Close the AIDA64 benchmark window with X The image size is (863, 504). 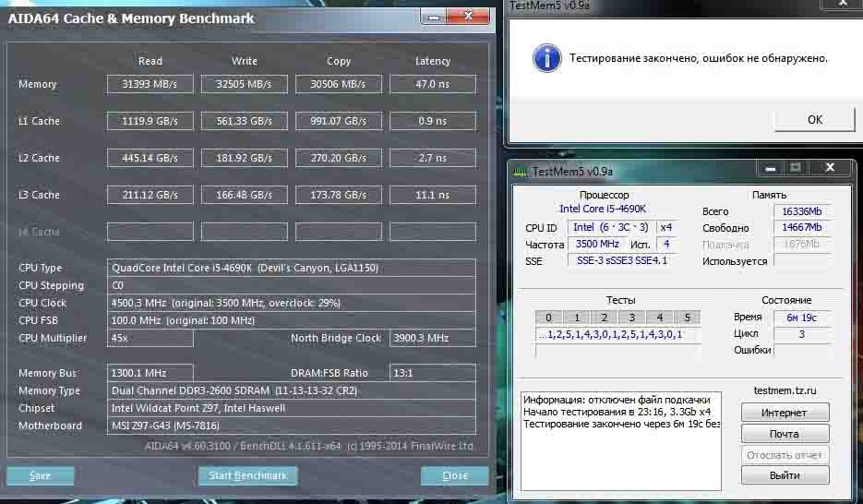pyautogui.click(x=468, y=16)
